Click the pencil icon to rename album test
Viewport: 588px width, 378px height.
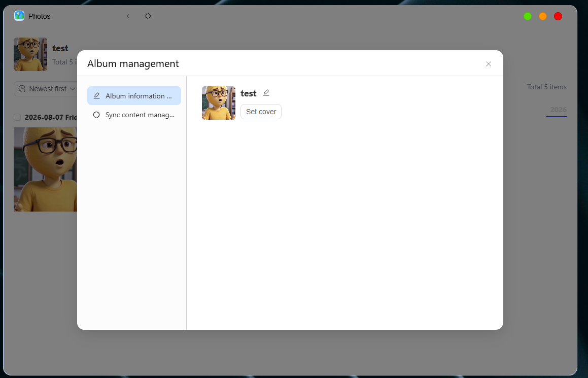[266, 93]
